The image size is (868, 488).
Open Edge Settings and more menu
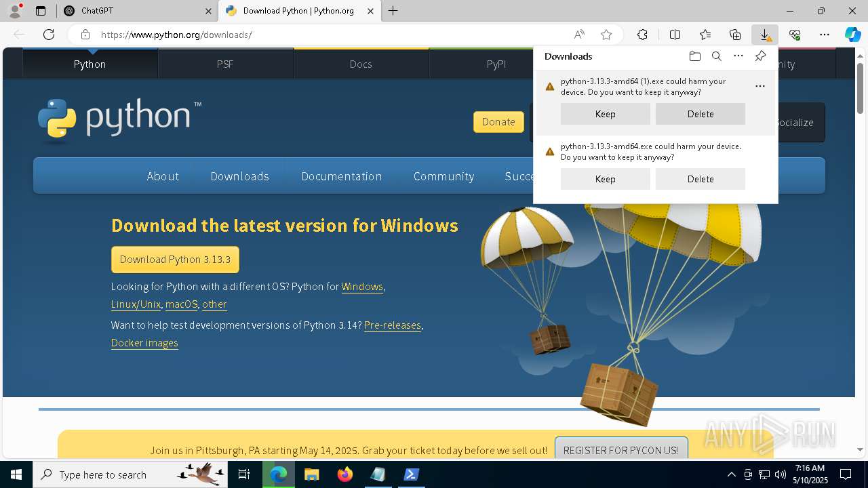pos(825,35)
